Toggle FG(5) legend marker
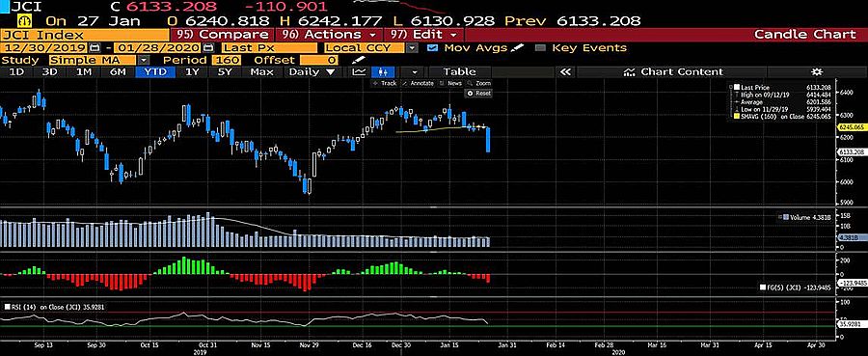This screenshot has height=356, width=868. click(762, 288)
